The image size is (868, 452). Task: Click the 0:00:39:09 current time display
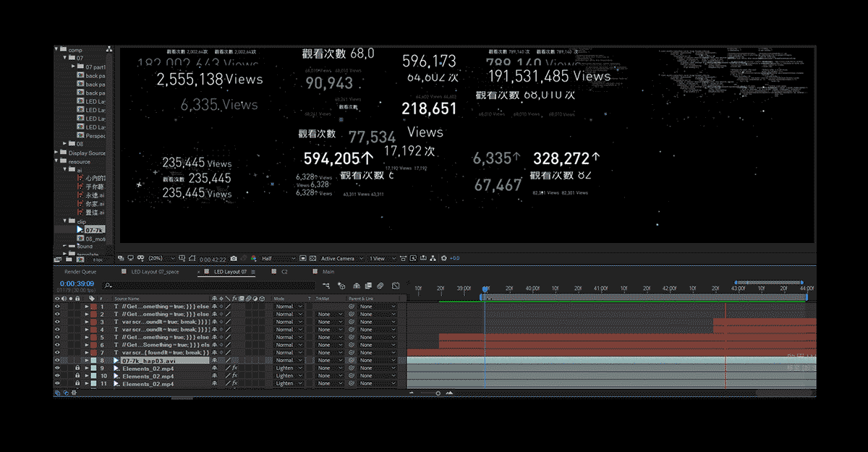click(x=77, y=283)
